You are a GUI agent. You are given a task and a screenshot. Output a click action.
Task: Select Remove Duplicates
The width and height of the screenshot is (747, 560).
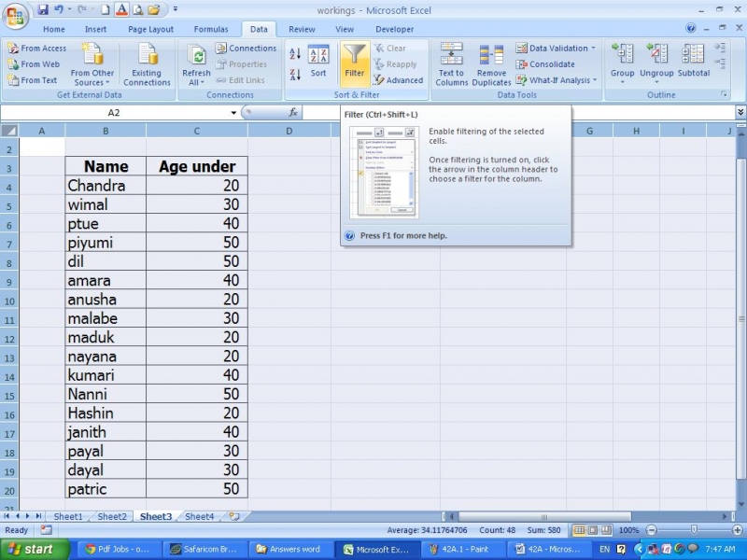[491, 63]
